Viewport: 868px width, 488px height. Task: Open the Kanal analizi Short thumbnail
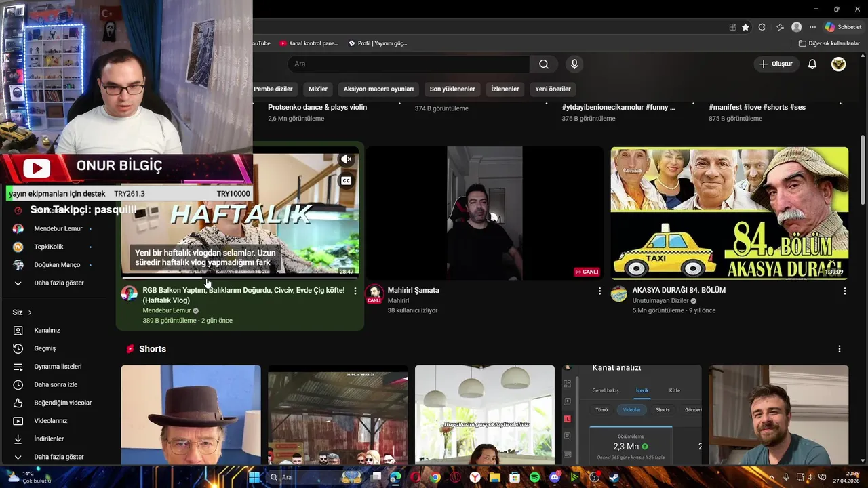tap(631, 415)
